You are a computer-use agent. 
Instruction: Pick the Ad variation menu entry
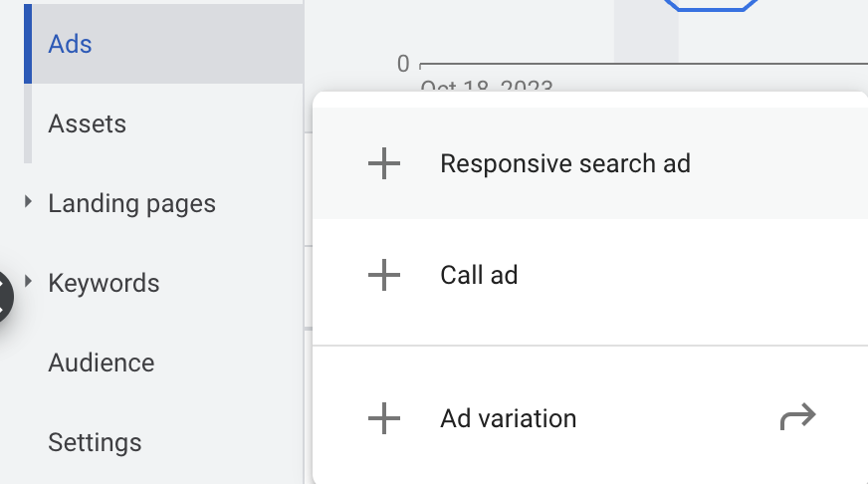click(508, 418)
